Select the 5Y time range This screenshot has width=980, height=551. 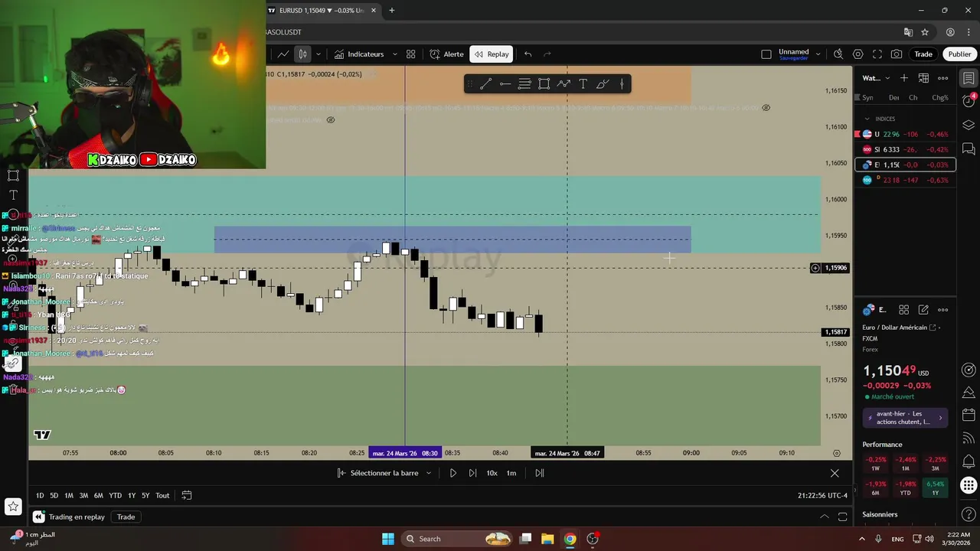(145, 495)
